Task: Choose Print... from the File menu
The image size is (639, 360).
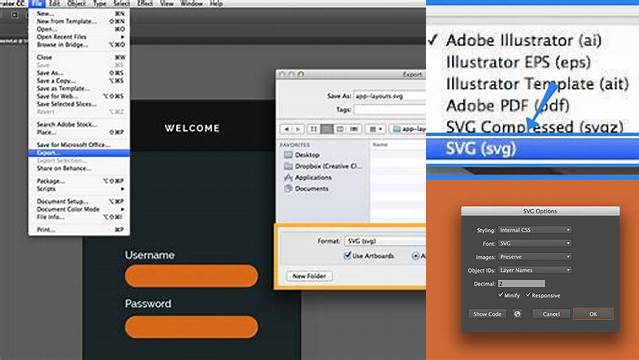Action: (x=79, y=230)
